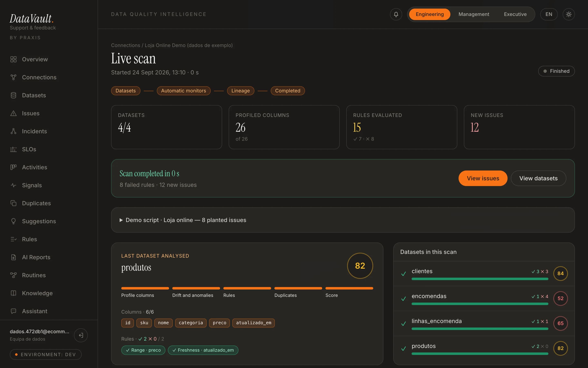Click the Issues warning triangle icon
The height and width of the screenshot is (368, 588).
[13, 113]
